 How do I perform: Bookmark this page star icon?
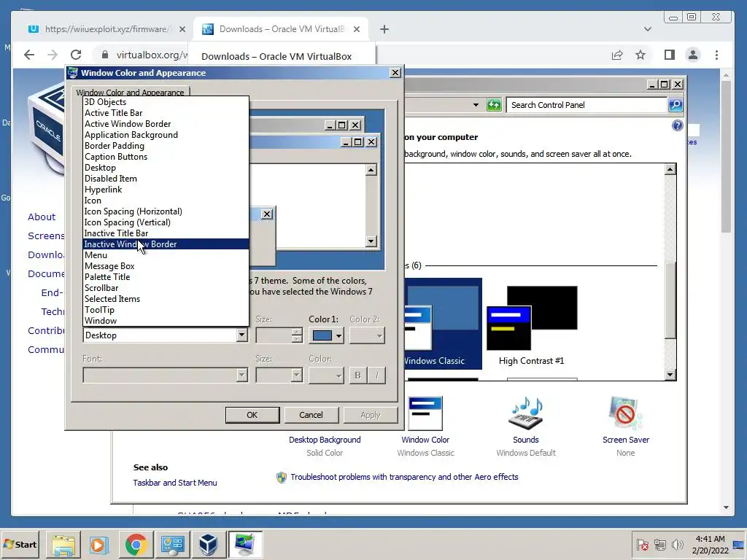tap(640, 55)
